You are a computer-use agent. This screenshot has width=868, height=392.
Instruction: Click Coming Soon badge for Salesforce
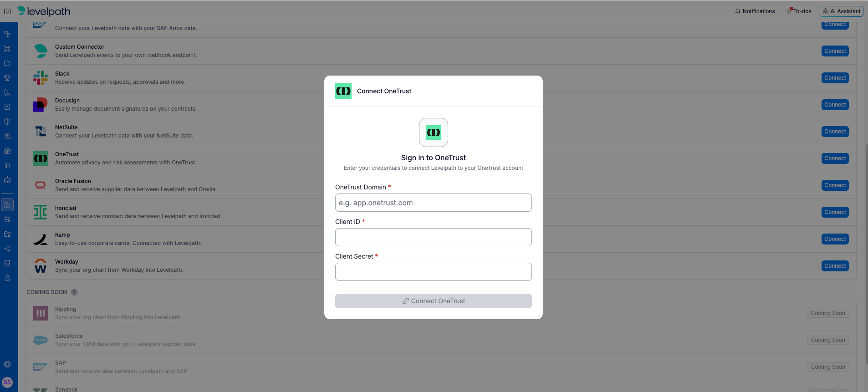coord(828,340)
